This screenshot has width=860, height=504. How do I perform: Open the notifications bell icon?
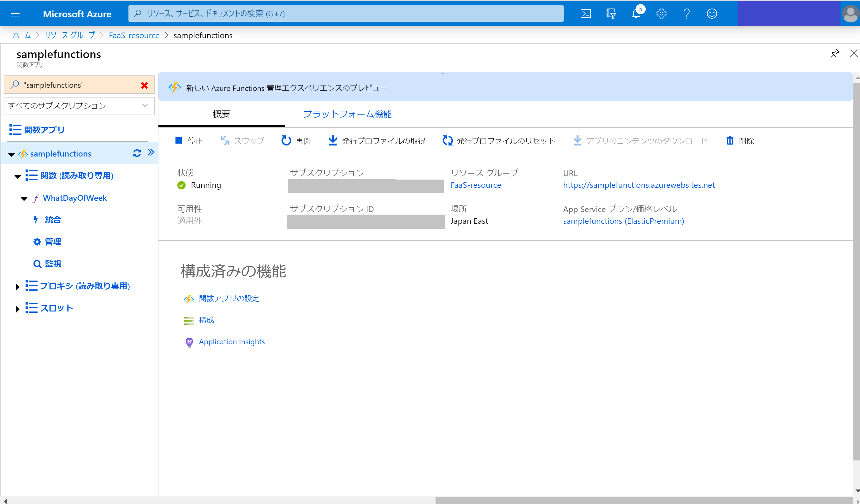point(636,14)
